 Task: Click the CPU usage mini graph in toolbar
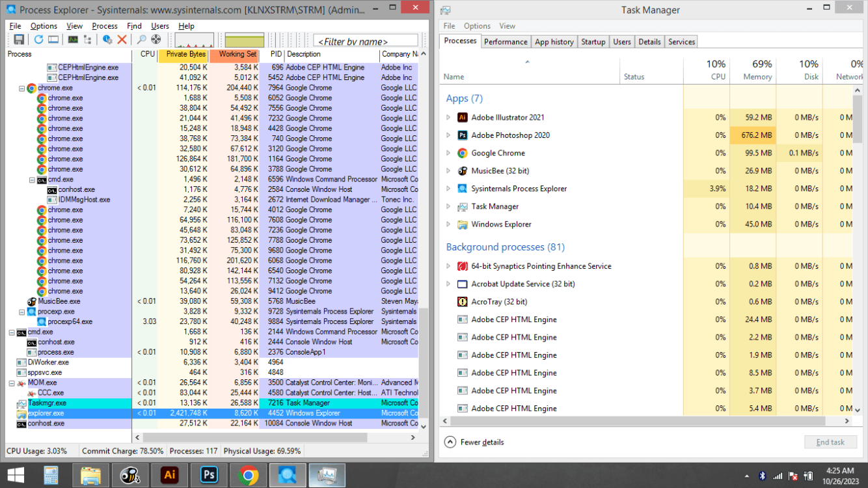click(x=194, y=40)
